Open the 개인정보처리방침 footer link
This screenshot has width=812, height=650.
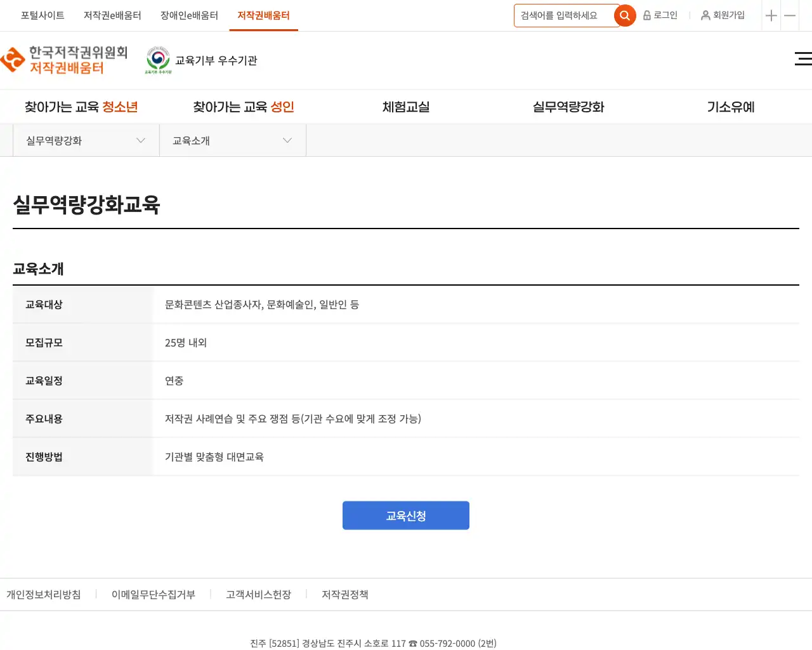click(44, 595)
